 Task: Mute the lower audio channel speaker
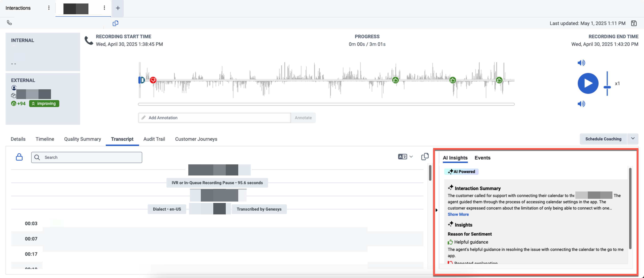pyautogui.click(x=581, y=104)
